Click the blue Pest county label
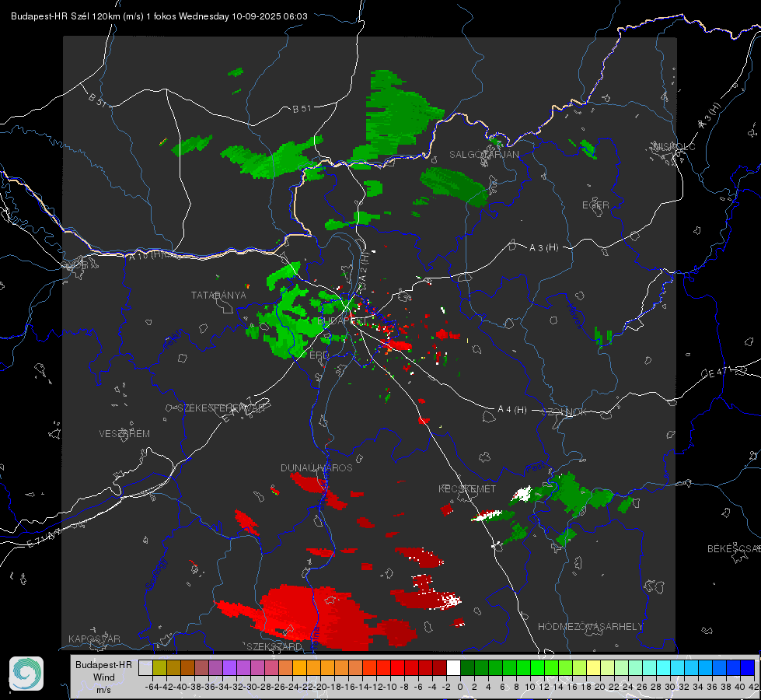The width and height of the screenshot is (761, 700). click(x=536, y=467)
